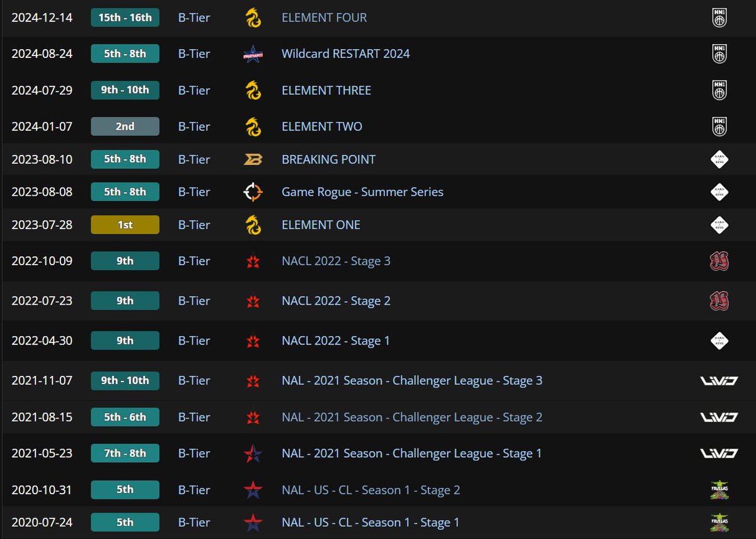Click LiViD logo in Challenger League Stage 1 row
The width and height of the screenshot is (756, 539).
point(719,453)
